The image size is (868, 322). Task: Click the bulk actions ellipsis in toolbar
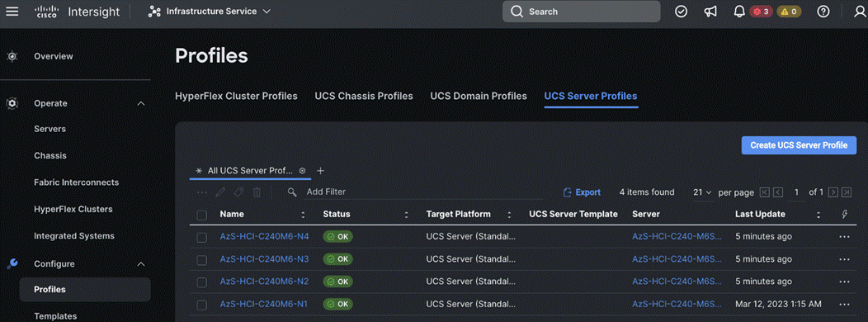[202, 192]
